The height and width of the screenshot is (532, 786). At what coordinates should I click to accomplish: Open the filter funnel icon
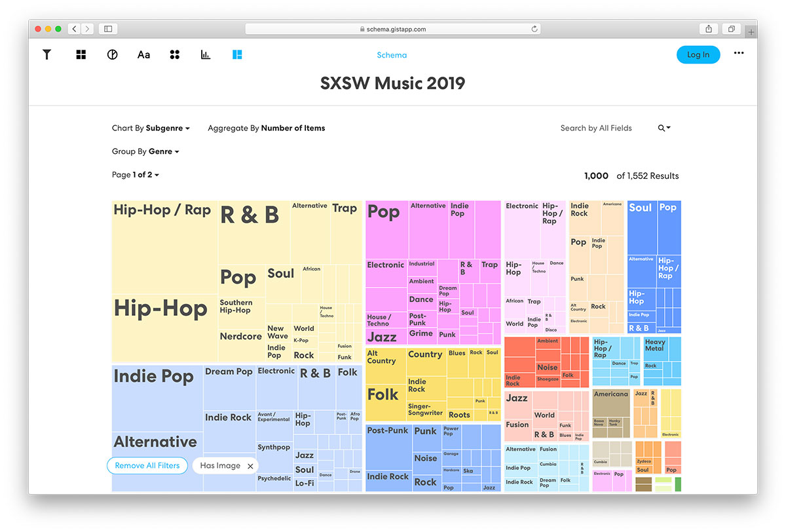(47, 55)
